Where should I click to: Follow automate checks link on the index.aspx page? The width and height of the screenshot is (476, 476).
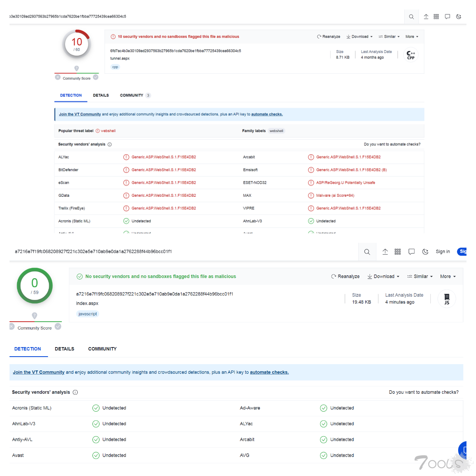(269, 372)
